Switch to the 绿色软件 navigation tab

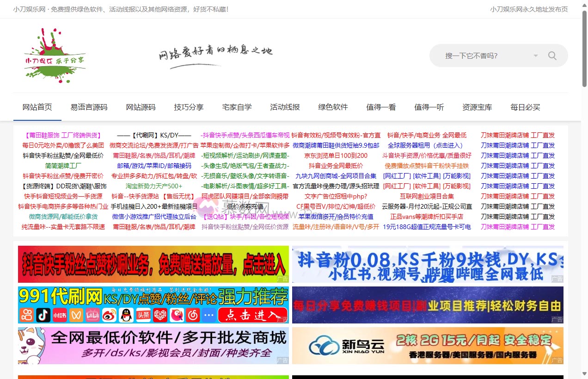click(x=333, y=107)
